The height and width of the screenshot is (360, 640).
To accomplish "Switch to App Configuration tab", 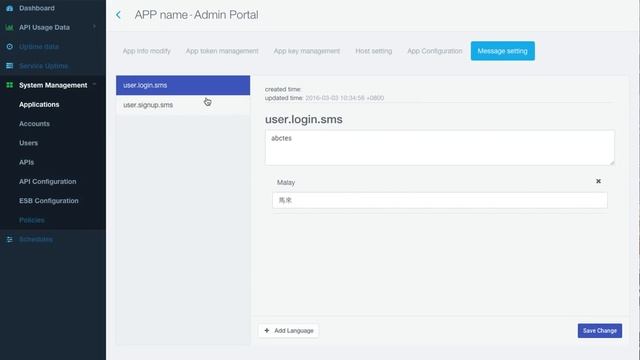I will (435, 51).
